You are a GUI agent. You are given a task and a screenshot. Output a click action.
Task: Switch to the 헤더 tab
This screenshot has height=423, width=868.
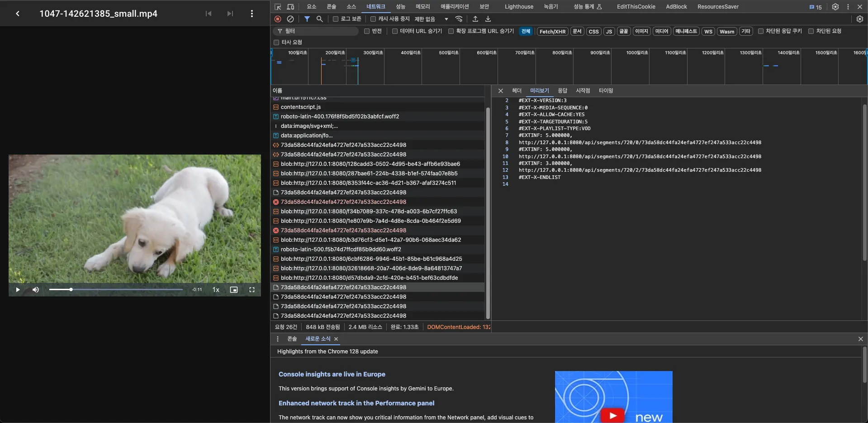coord(517,91)
